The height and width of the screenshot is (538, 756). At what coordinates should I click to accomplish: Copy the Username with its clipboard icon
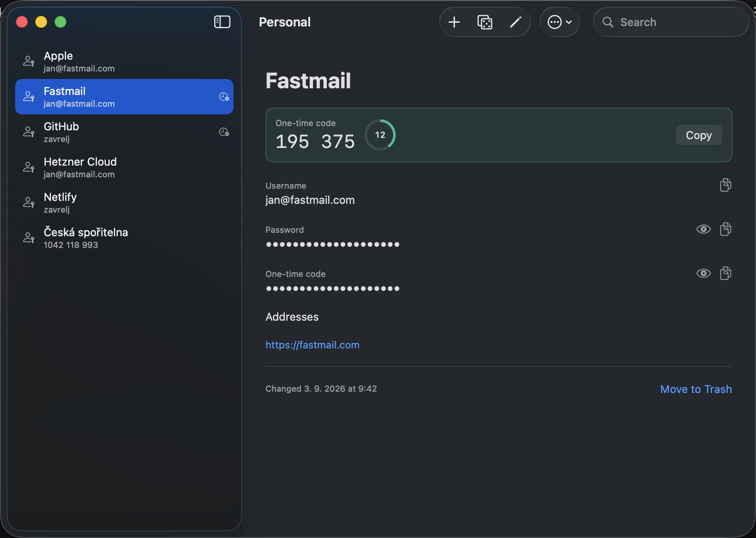725,185
